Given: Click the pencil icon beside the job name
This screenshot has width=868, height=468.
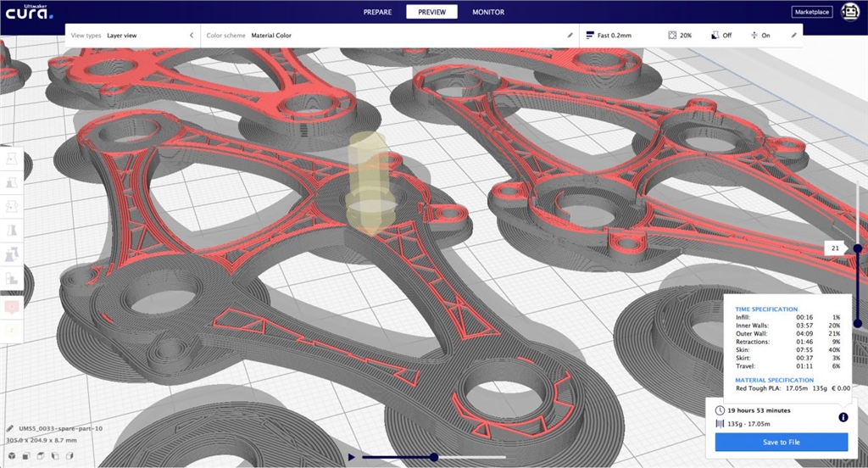Looking at the screenshot, I should pos(9,428).
